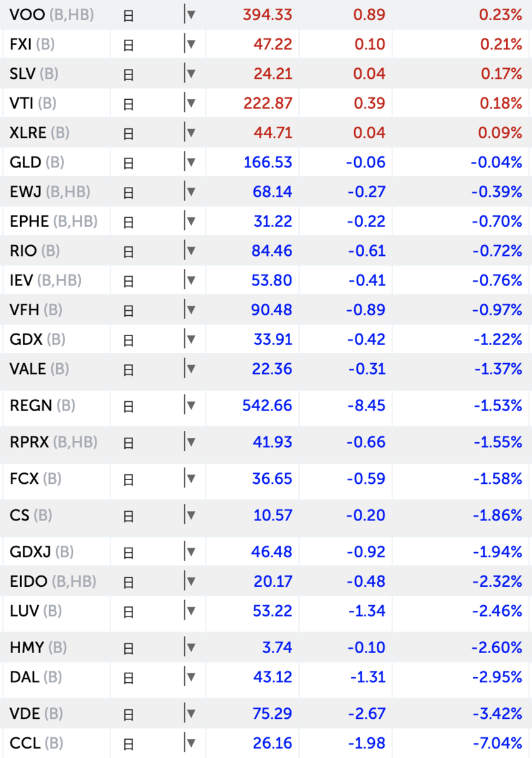Screen dimensions: 532x758
Task: Select the daily timeframe icon next to SLV
Action: pos(128,74)
